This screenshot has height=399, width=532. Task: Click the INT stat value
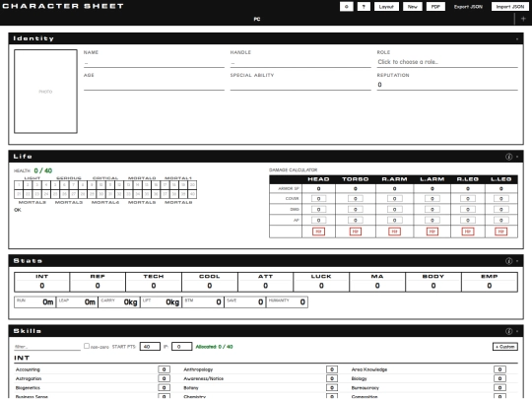[x=41, y=286]
